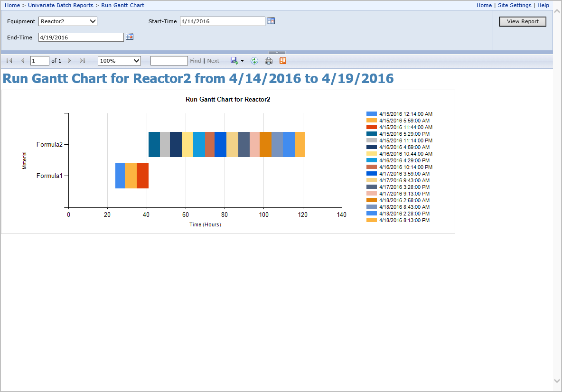
Task: Print the report
Action: (x=269, y=61)
